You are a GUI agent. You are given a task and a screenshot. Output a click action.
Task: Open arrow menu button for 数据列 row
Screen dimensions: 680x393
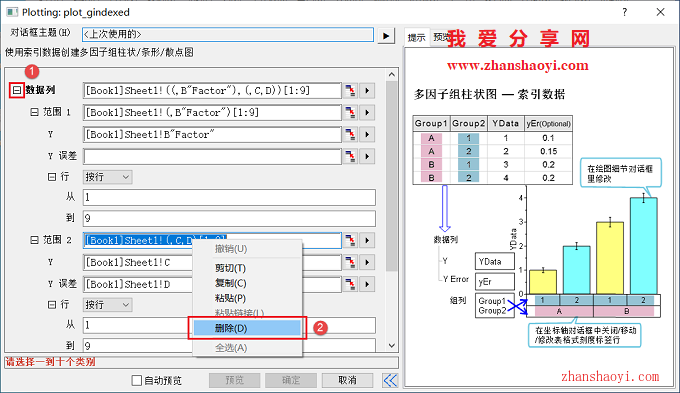pyautogui.click(x=367, y=91)
